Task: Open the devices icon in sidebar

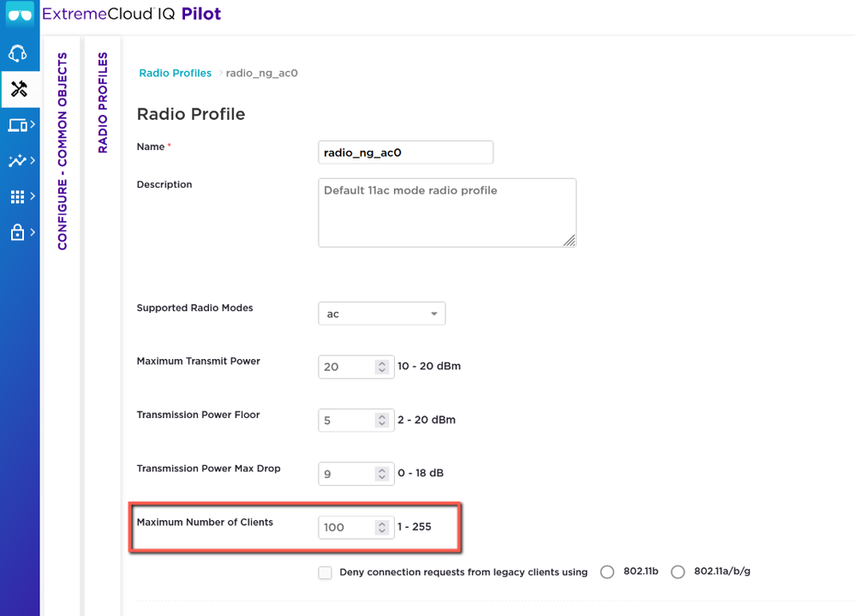Action: click(18, 125)
